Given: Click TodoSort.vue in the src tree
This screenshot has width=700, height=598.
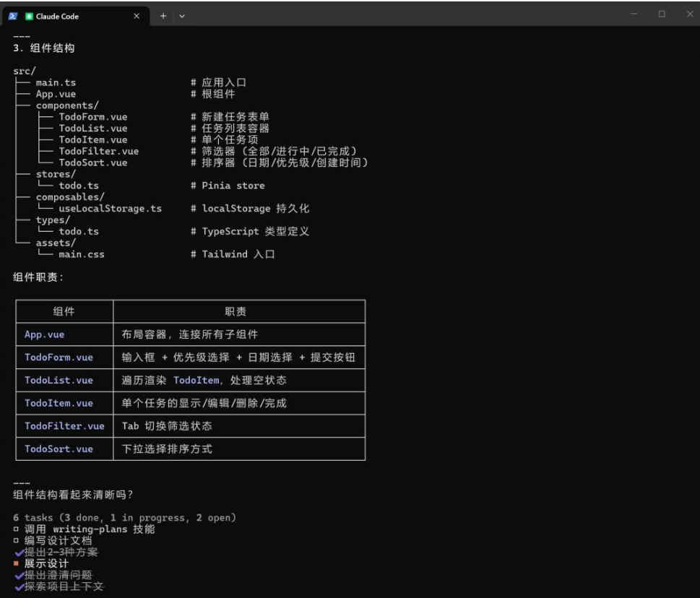Looking at the screenshot, I should 93,163.
